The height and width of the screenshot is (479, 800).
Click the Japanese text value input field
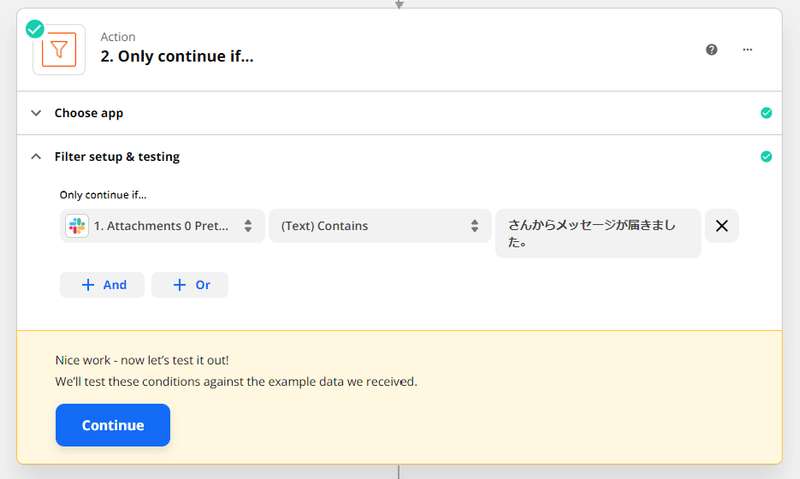point(598,233)
